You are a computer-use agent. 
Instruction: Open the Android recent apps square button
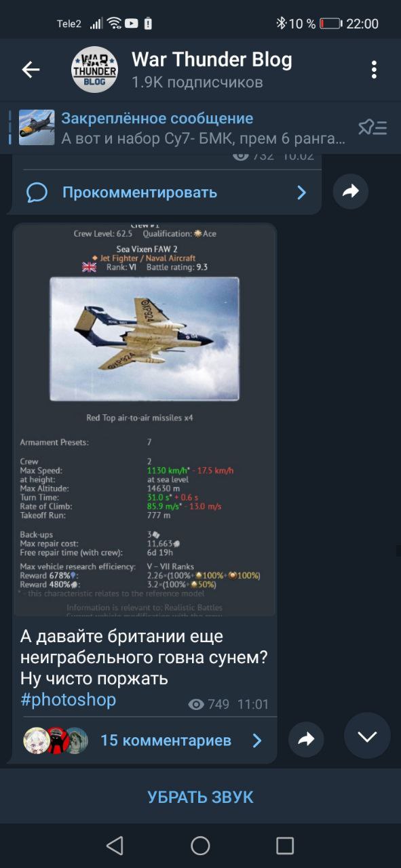click(285, 845)
